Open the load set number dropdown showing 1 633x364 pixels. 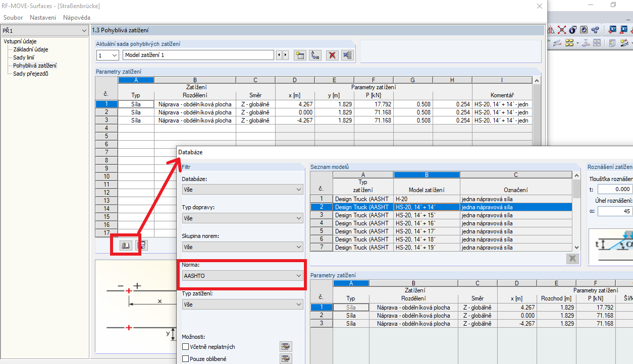pyautogui.click(x=108, y=55)
